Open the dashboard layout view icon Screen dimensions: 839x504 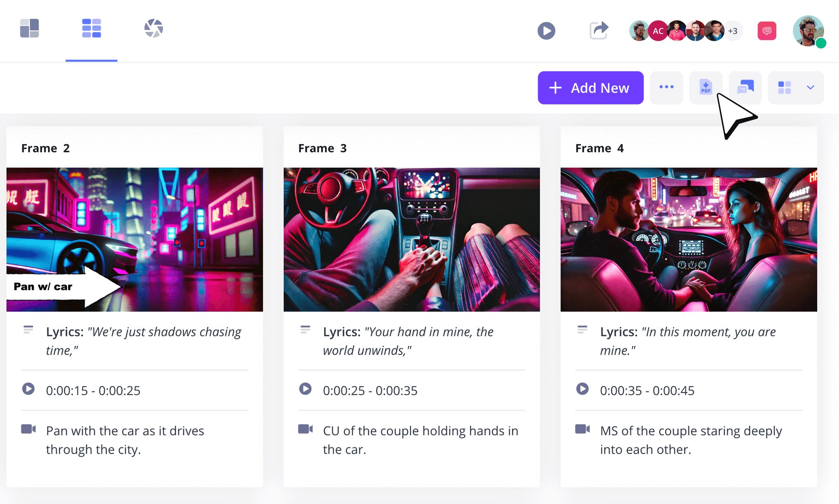(x=29, y=28)
